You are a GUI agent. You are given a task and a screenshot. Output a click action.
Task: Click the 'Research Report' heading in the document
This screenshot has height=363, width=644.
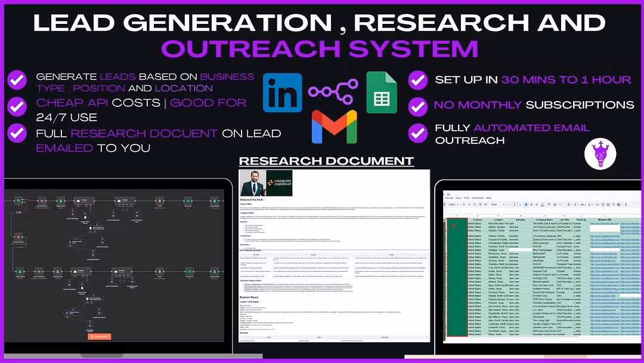coord(249,297)
